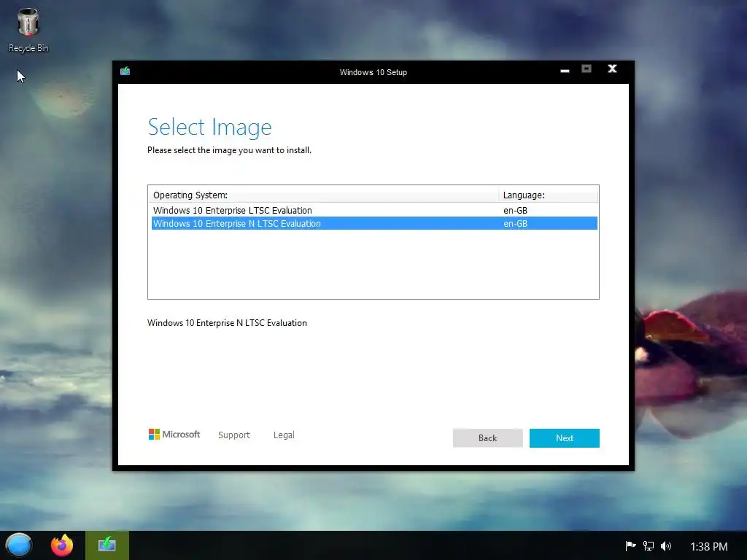Open the volume speaker tray icon

665,545
